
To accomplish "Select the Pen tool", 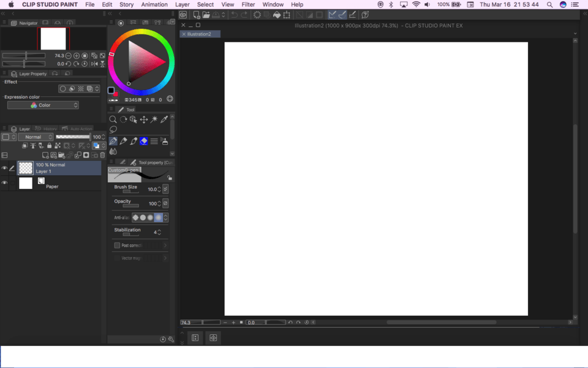I will tap(113, 141).
